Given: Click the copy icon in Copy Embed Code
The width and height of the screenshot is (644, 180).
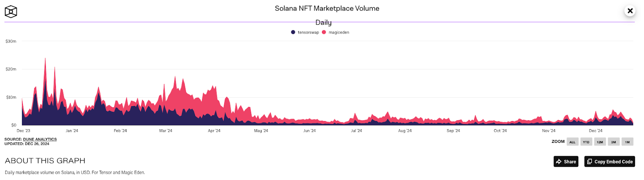Looking at the screenshot, I should (x=590, y=161).
